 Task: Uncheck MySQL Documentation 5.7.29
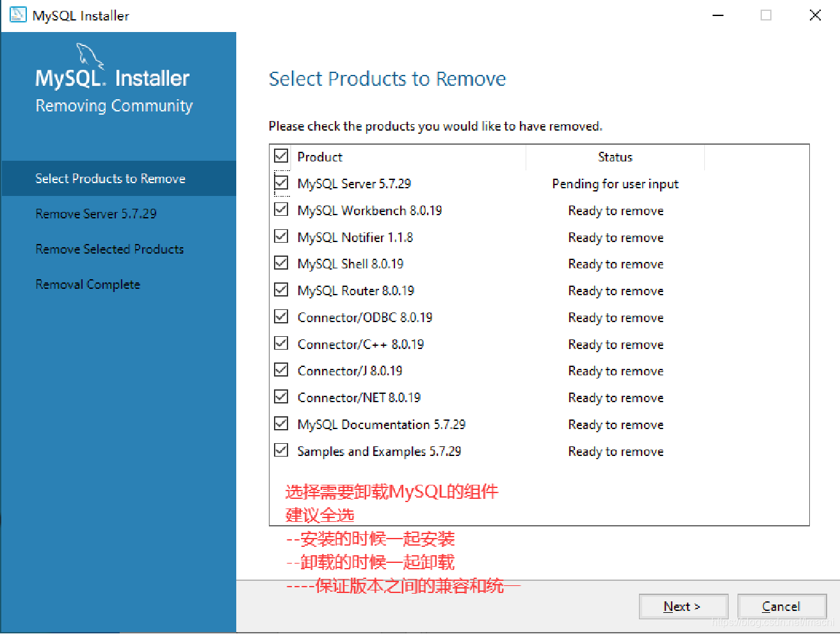pos(280,423)
